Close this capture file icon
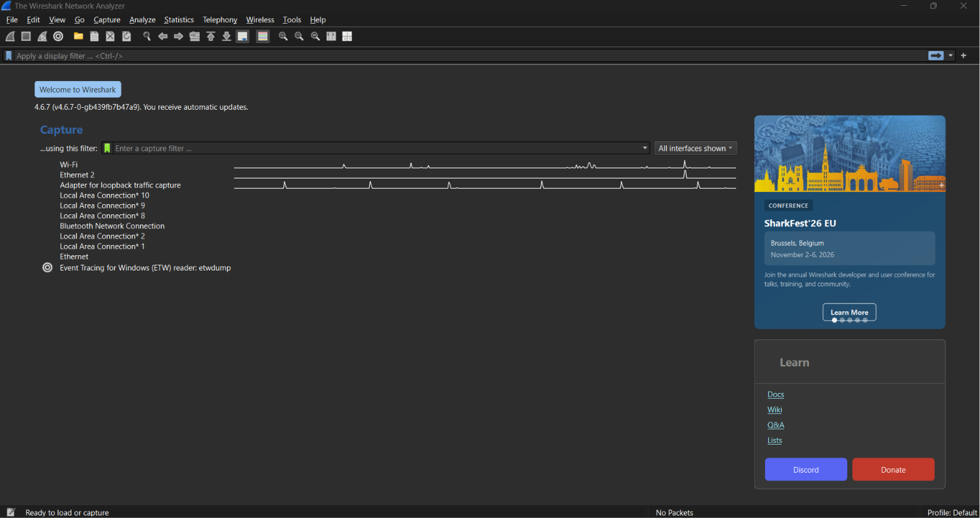Screen dimensions: 980x518 tap(110, 36)
